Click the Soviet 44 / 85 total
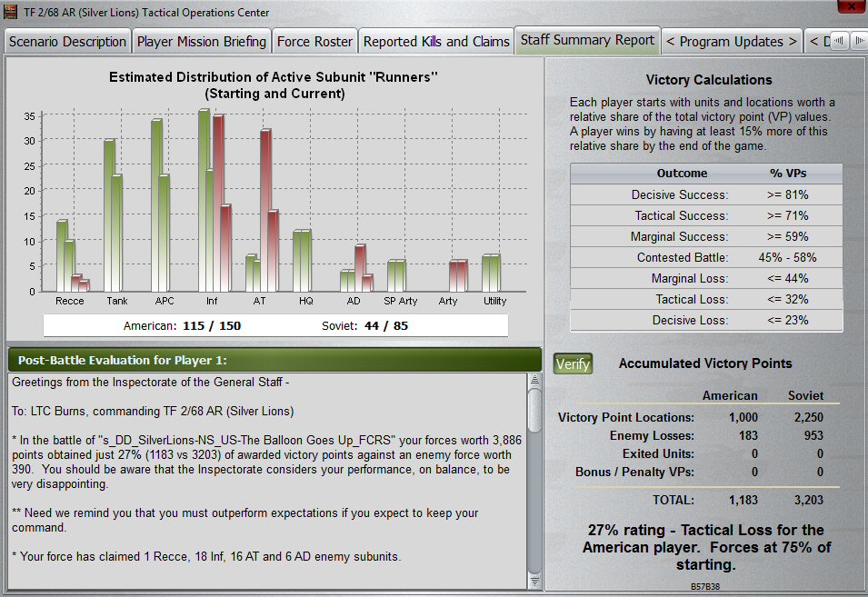 [x=364, y=326]
